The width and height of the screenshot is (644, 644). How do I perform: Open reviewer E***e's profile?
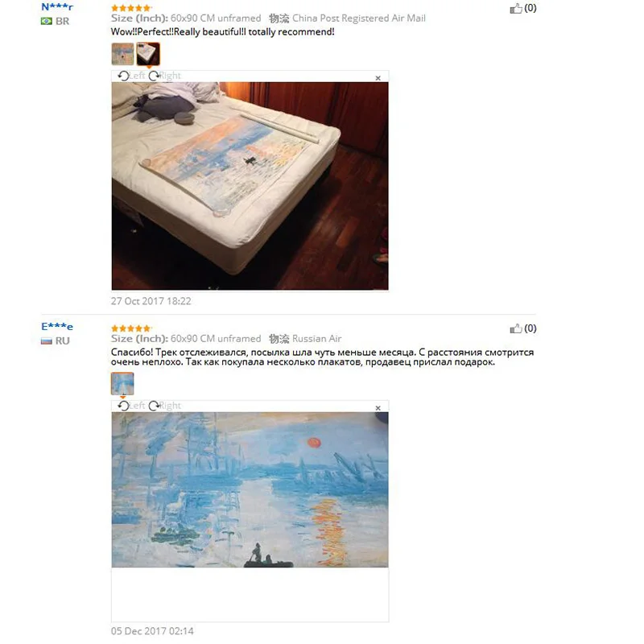pos(57,327)
